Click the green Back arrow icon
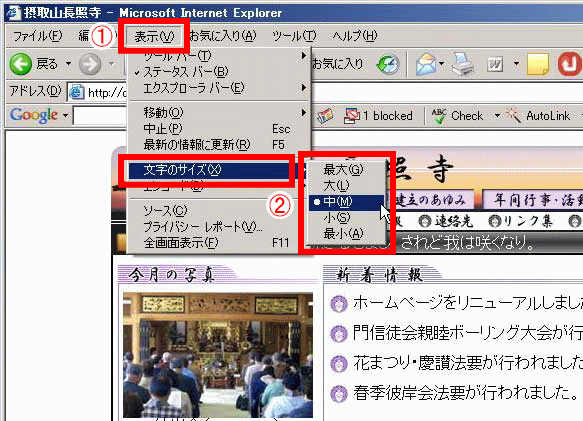 coord(20,64)
